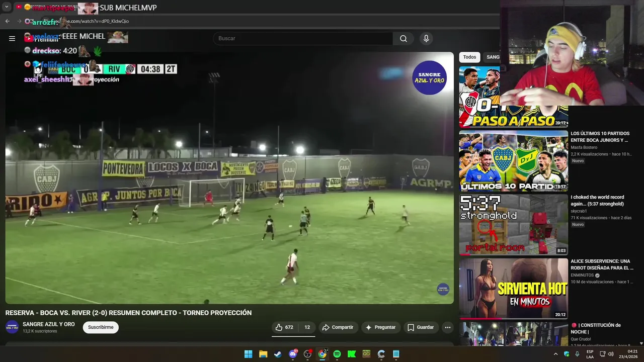Open Kick green app in taskbar

(352, 354)
